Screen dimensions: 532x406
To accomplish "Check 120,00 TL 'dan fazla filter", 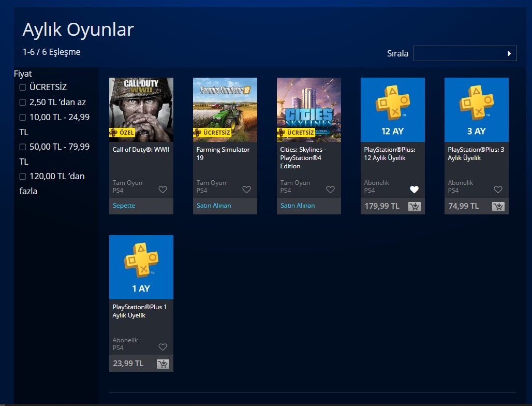I will [23, 176].
